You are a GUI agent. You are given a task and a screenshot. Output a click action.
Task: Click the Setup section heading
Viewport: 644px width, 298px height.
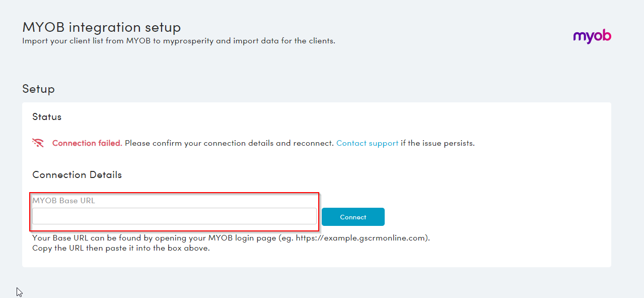pos(38,89)
